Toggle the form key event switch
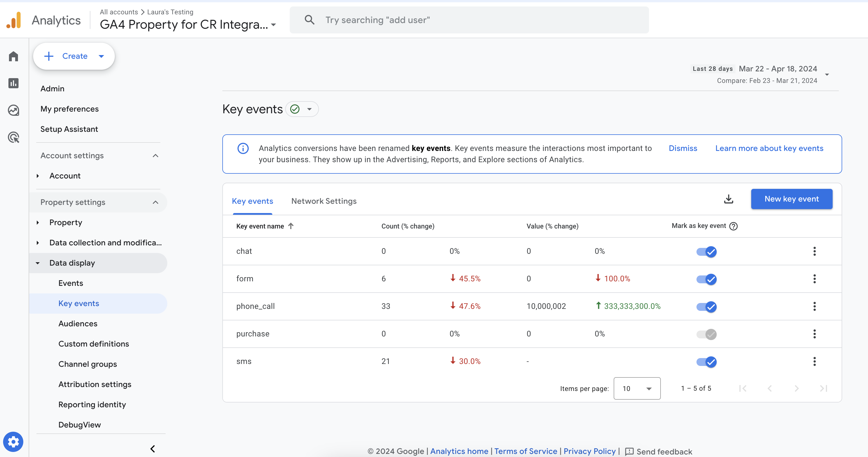The height and width of the screenshot is (457, 868). point(707,279)
